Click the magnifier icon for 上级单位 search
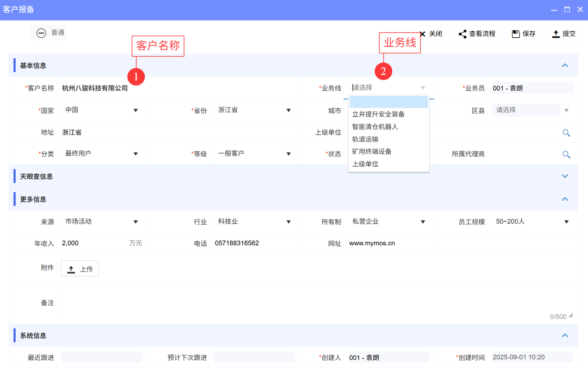This screenshot has width=588, height=391. (x=566, y=132)
